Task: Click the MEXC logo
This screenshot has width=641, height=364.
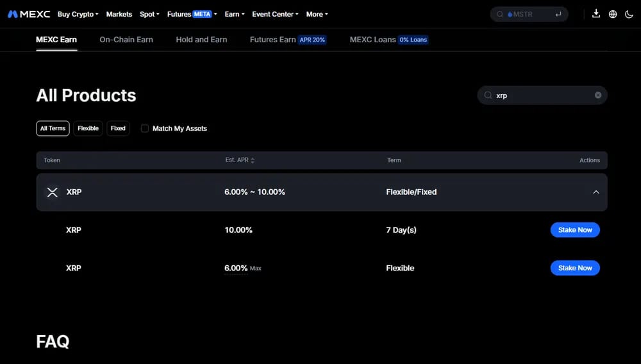Action: pos(29,14)
